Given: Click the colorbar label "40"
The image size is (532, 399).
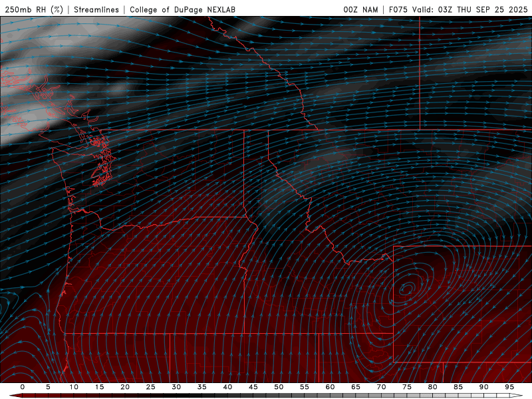Looking at the screenshot, I should (227, 387).
